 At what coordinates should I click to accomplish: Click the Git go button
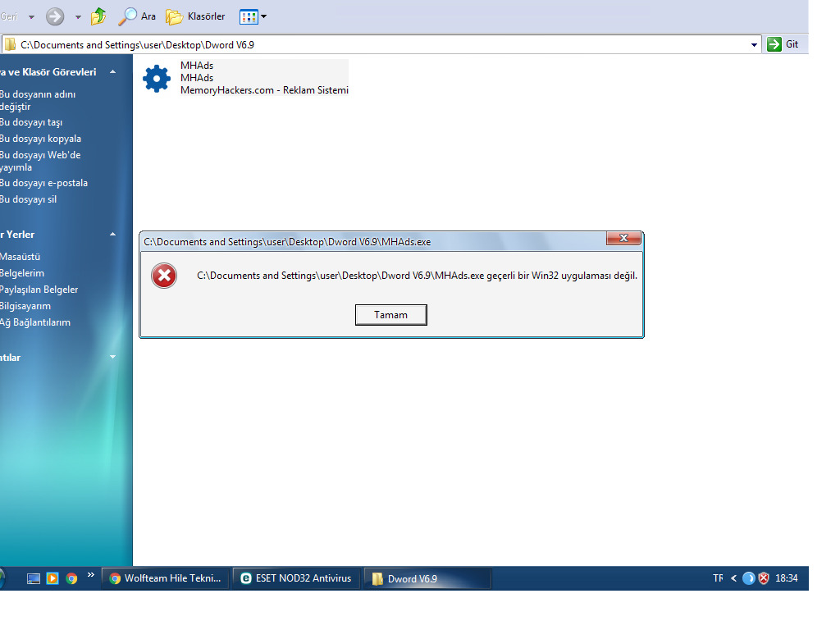[783, 44]
